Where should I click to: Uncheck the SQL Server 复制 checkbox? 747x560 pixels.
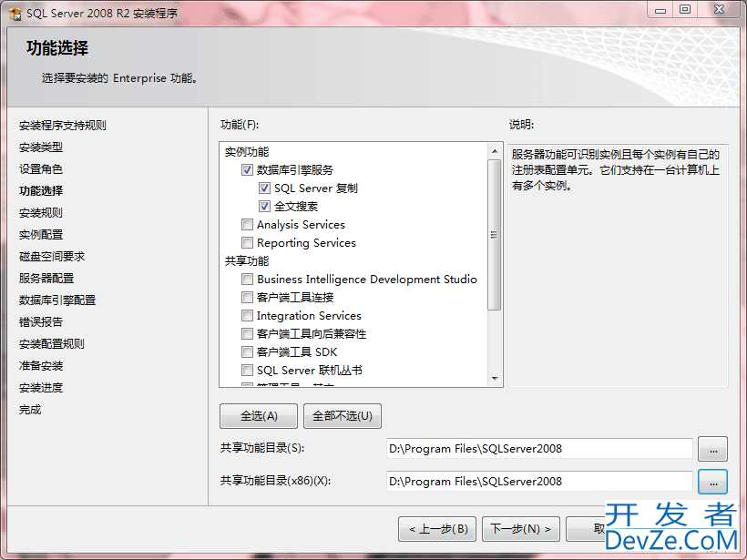pos(264,188)
